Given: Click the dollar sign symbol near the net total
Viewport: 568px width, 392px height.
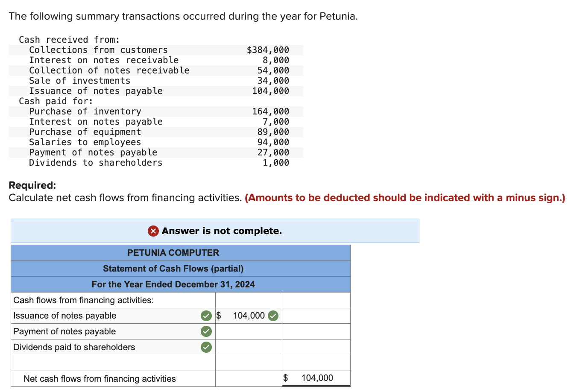Looking at the screenshot, I should pyautogui.click(x=285, y=377).
